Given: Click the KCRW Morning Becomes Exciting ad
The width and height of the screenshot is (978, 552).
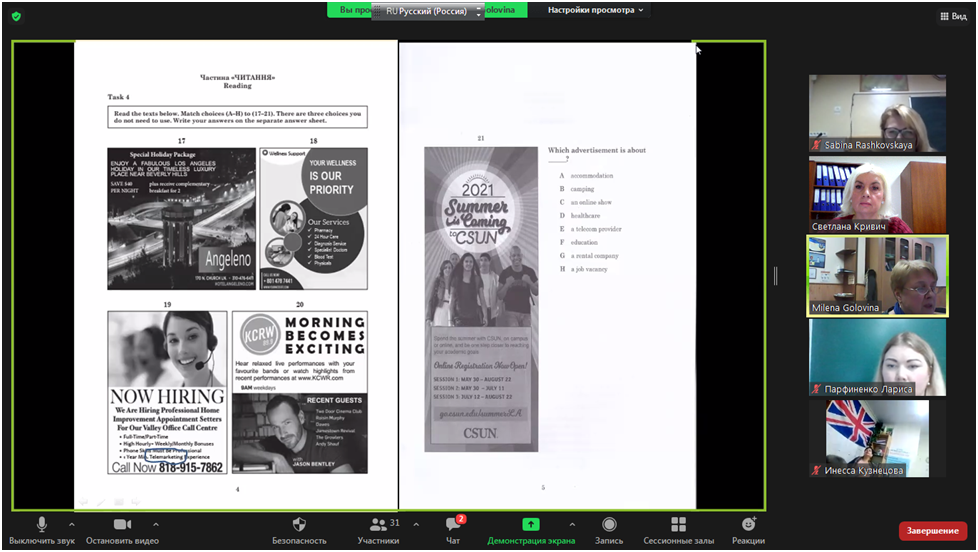Looking at the screenshot, I should [x=300, y=392].
